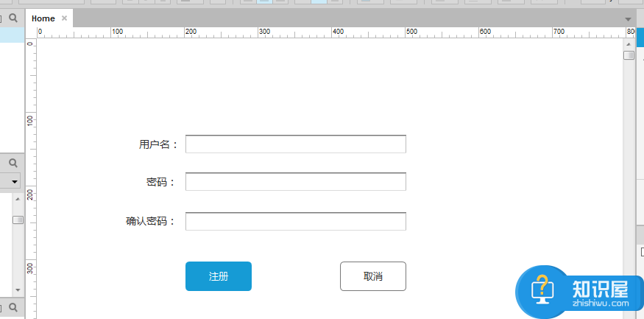The width and height of the screenshot is (644, 319).
Task: Click the search icon in top-left panel
Action: click(13, 18)
